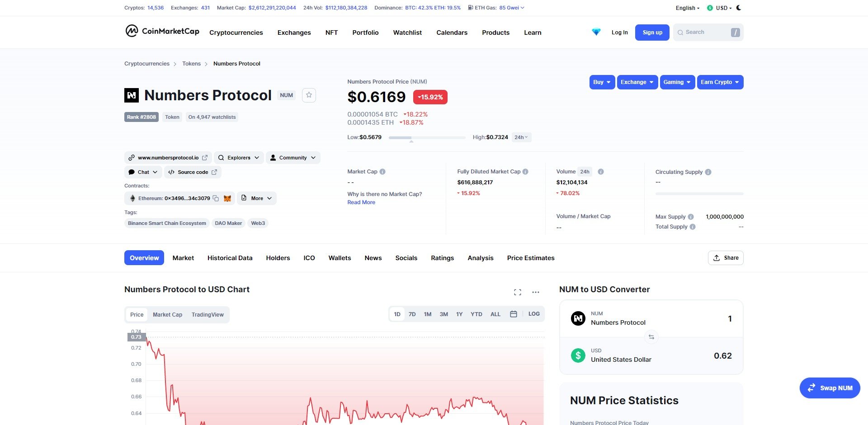Viewport: 868px width, 425px height.
Task: Toggle LOG scale on chart
Action: click(534, 314)
